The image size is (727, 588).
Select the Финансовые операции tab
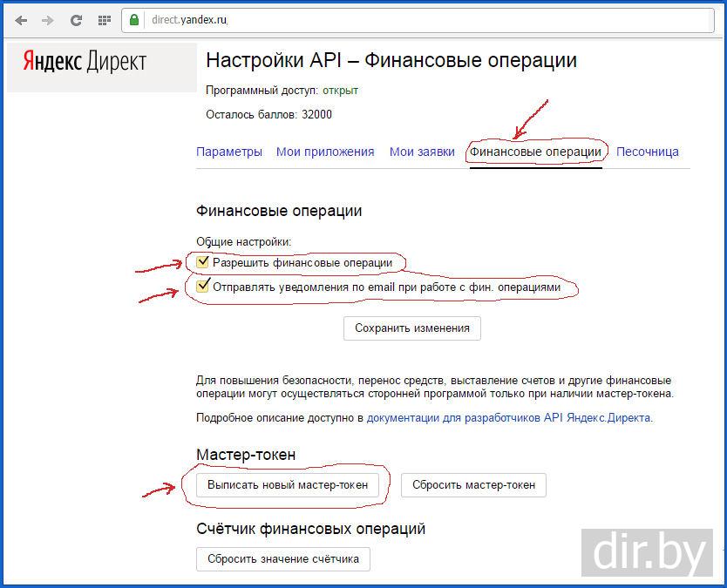point(535,152)
